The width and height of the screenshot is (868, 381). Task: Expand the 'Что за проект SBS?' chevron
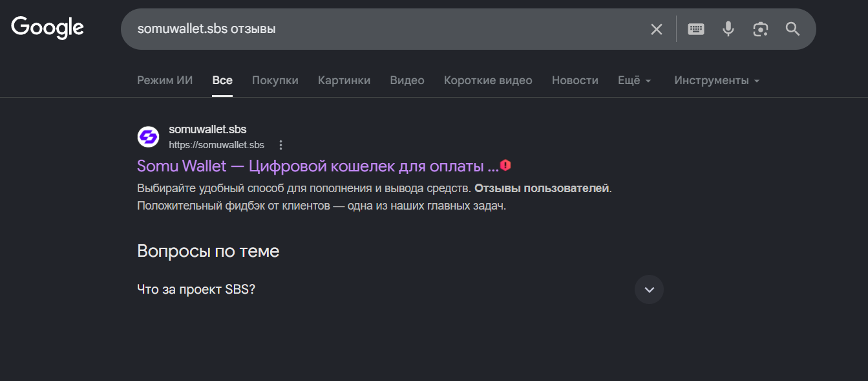click(649, 289)
